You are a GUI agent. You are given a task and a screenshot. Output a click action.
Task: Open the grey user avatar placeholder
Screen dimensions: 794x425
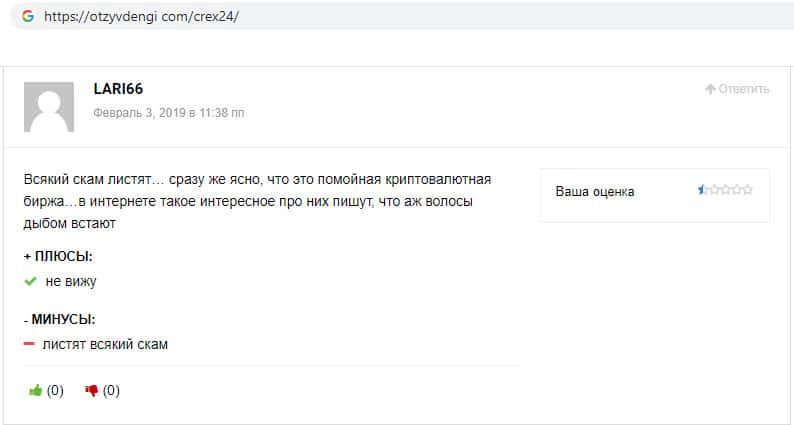[48, 107]
